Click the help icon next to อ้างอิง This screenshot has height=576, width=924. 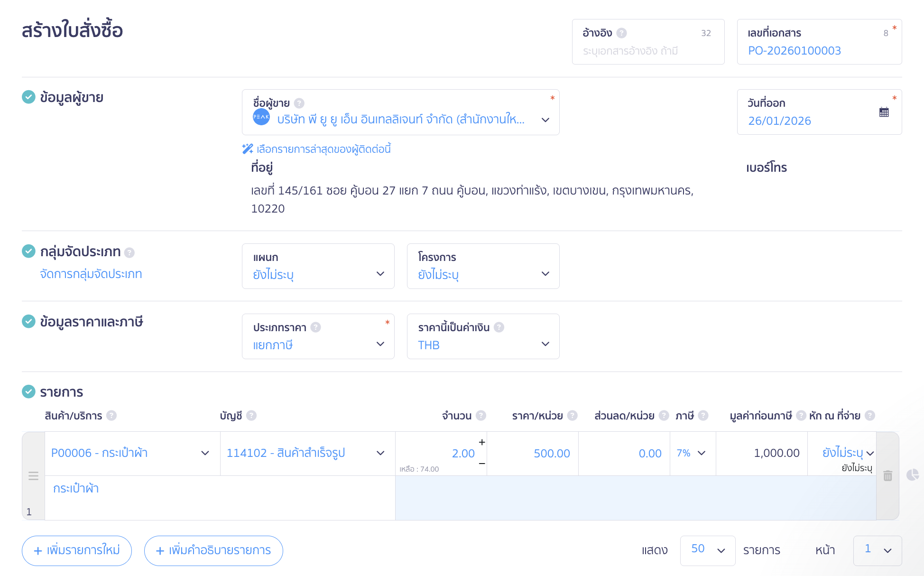point(621,33)
